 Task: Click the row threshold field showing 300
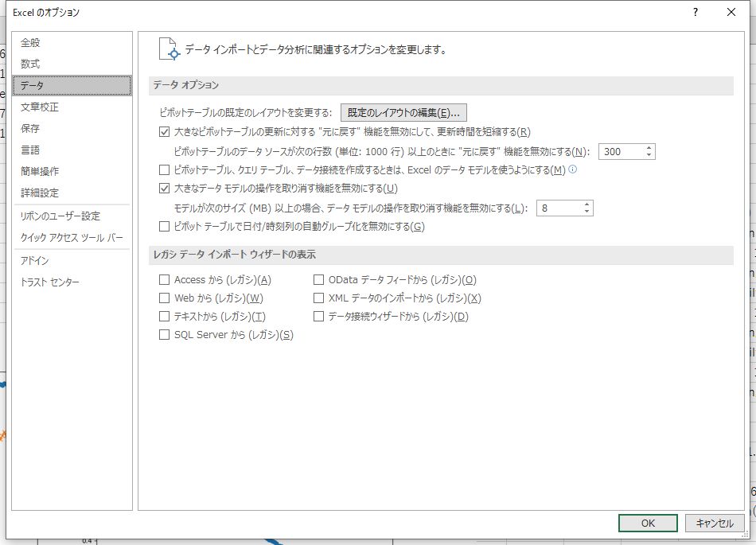pyautogui.click(x=622, y=152)
